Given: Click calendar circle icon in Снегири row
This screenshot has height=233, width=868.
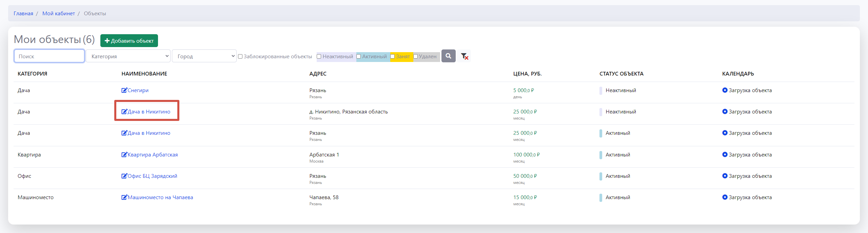Looking at the screenshot, I should click(x=725, y=90).
